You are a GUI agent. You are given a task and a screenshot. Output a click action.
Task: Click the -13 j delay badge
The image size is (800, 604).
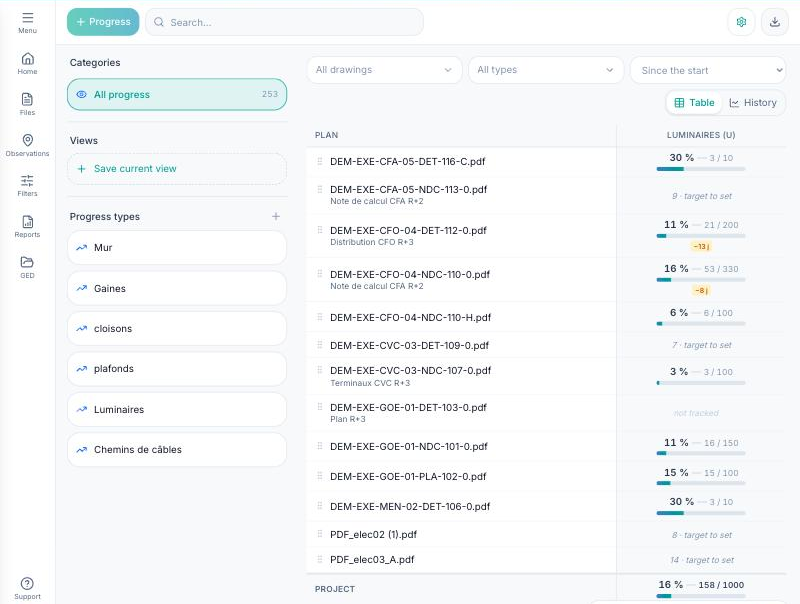(x=701, y=246)
